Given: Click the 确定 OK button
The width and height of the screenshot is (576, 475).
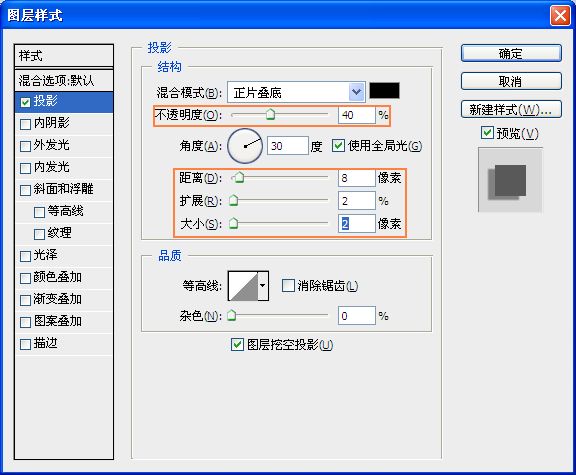Looking at the screenshot, I should point(511,54).
